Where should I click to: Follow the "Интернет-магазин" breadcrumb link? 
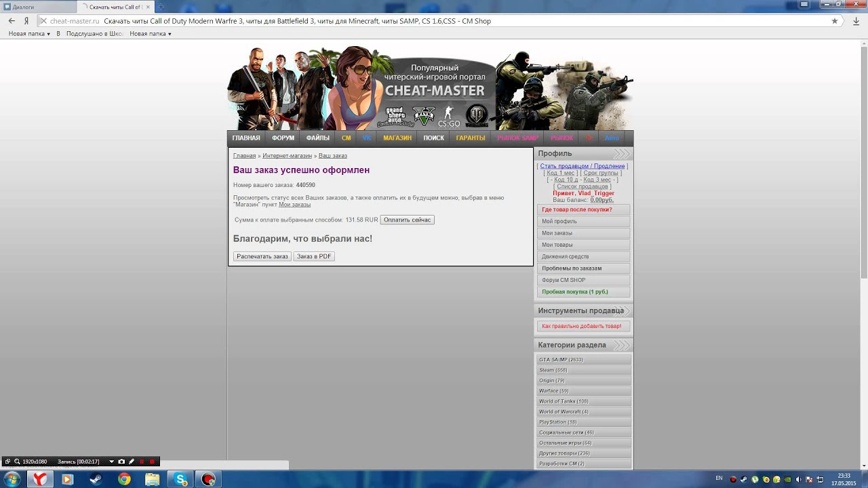(287, 156)
